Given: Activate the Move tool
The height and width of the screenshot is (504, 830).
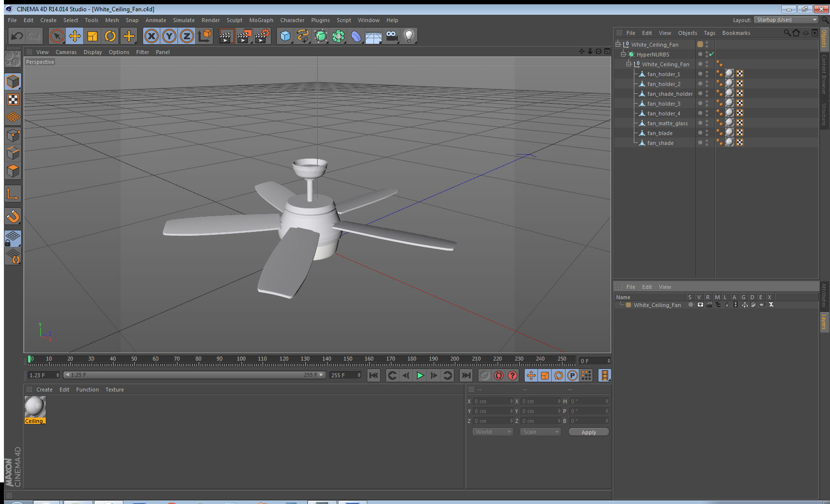Looking at the screenshot, I should [x=75, y=36].
